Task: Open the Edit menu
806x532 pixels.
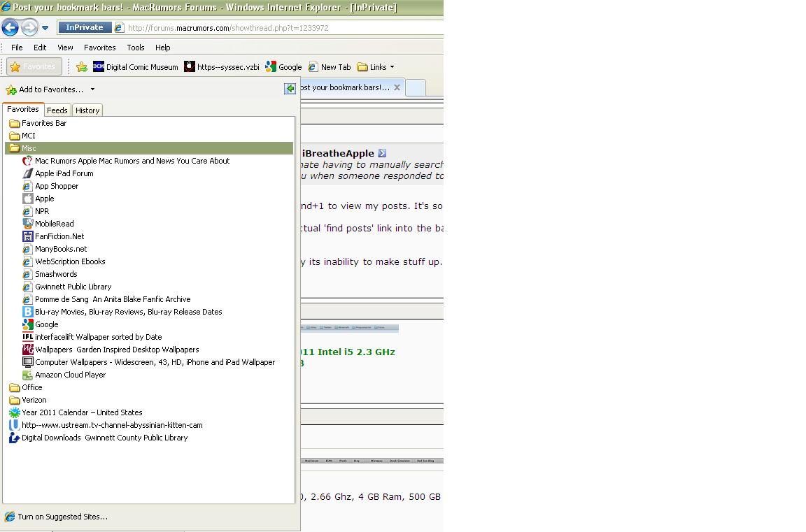Action: coord(40,48)
